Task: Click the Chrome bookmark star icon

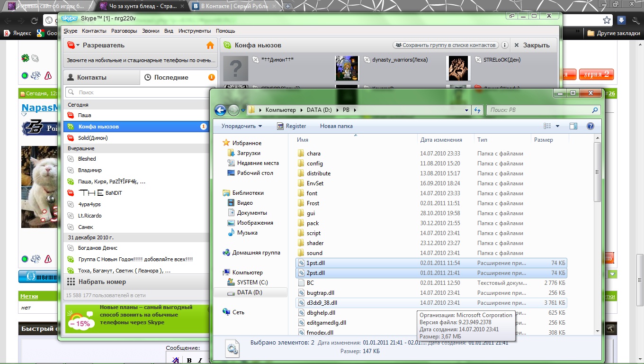Action: pyautogui.click(x=607, y=20)
